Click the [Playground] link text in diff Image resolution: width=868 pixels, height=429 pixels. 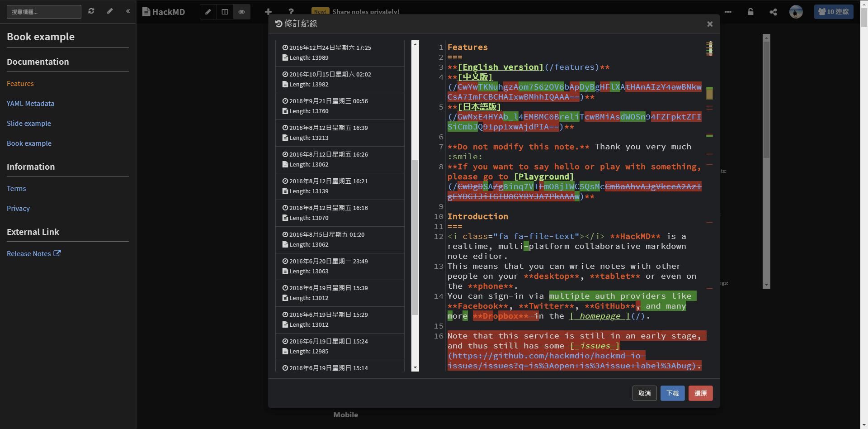[x=544, y=176]
